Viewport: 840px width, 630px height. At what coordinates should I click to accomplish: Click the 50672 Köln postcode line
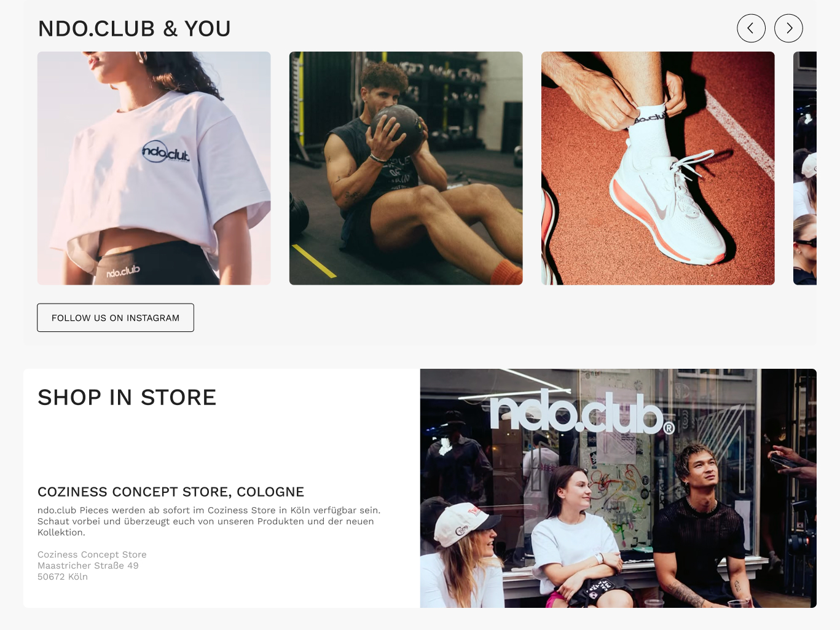(x=63, y=577)
